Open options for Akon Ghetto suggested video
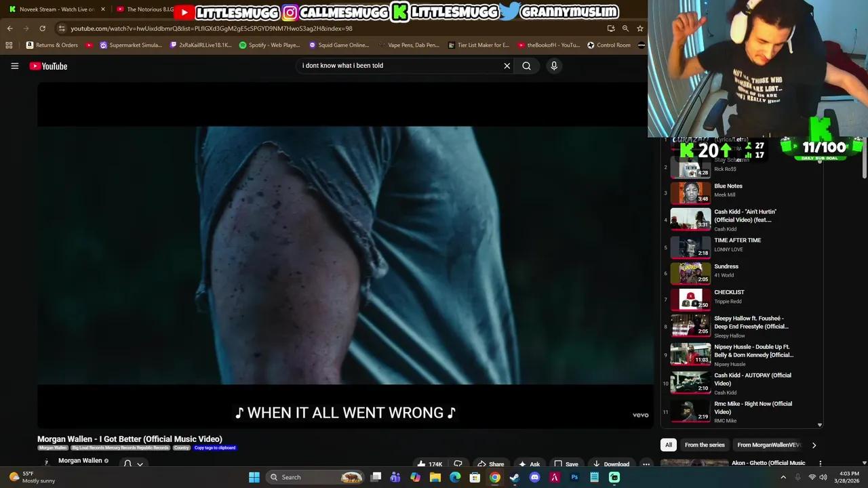The height and width of the screenshot is (488, 868). (820, 464)
